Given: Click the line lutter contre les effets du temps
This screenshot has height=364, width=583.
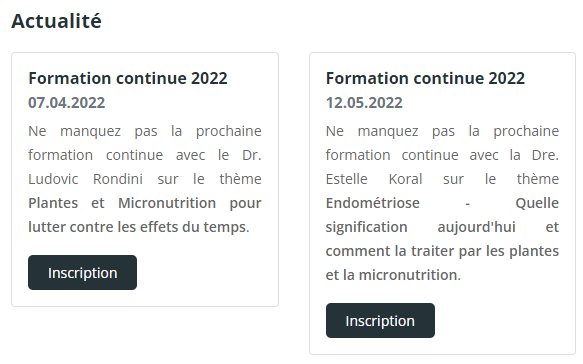Looking at the screenshot, I should [x=139, y=227].
